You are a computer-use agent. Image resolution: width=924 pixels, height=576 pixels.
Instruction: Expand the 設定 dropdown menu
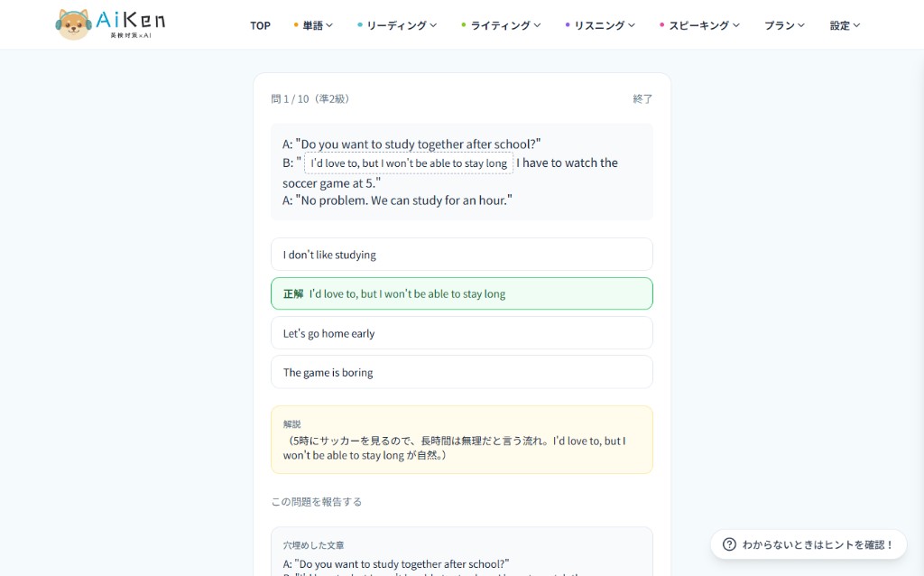[845, 25]
